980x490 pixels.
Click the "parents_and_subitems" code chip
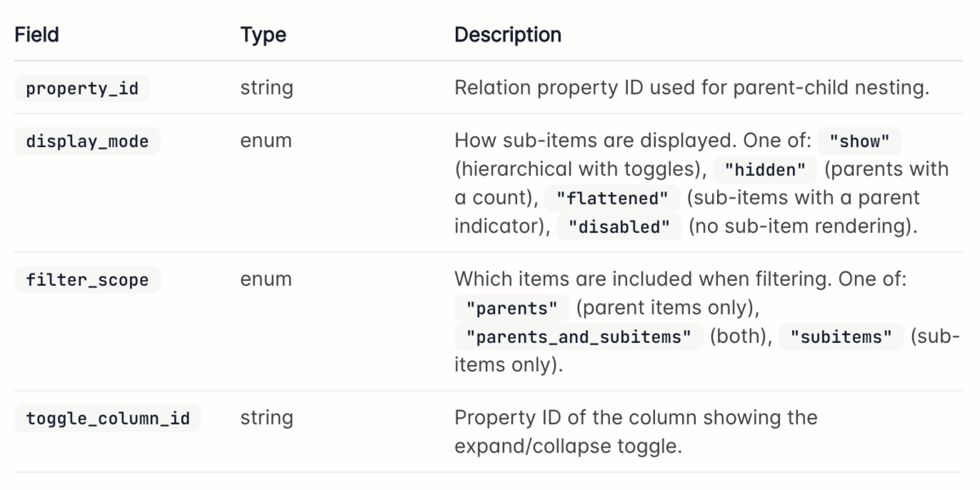(579, 337)
